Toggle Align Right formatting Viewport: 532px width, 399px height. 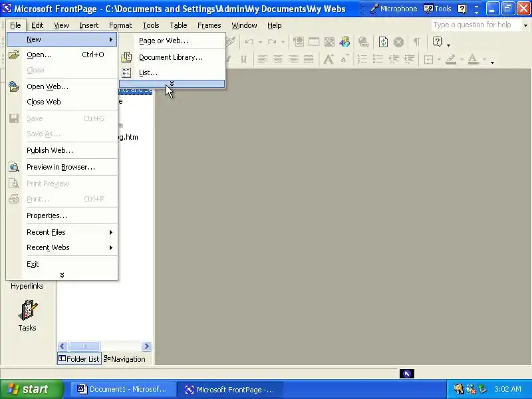coord(293,59)
